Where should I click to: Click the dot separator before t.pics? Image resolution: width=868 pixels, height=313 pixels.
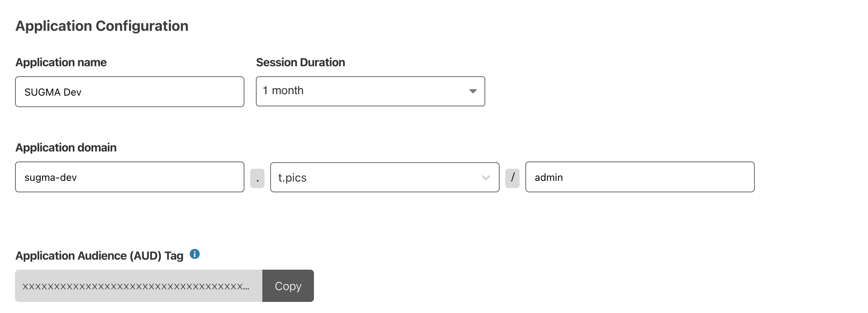(x=257, y=178)
